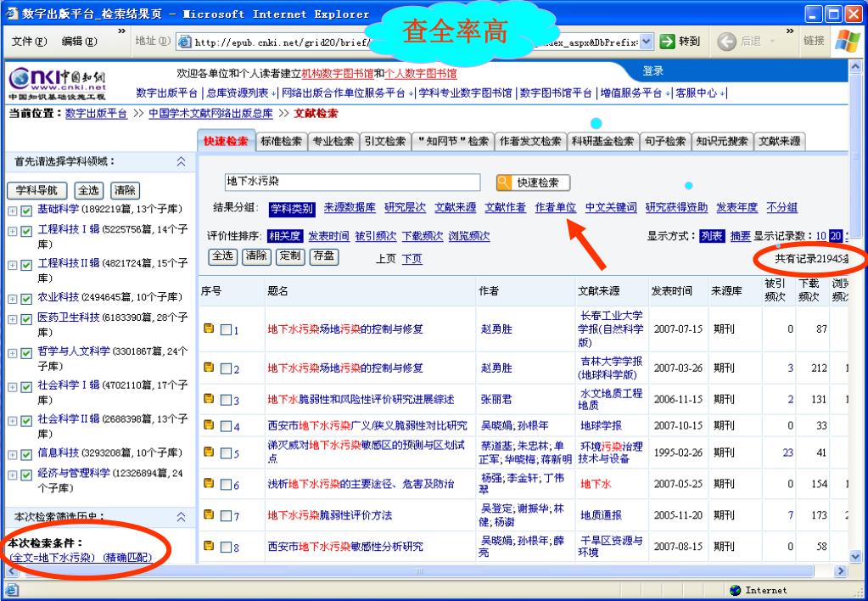Click search condition 全文=地下水污染
868x601 pixels.
pyautogui.click(x=53, y=557)
